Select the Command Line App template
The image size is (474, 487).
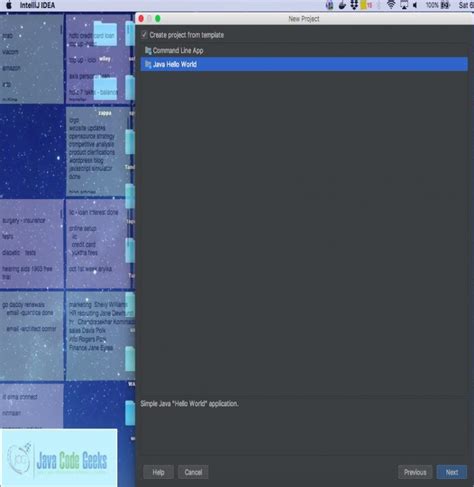click(x=304, y=51)
